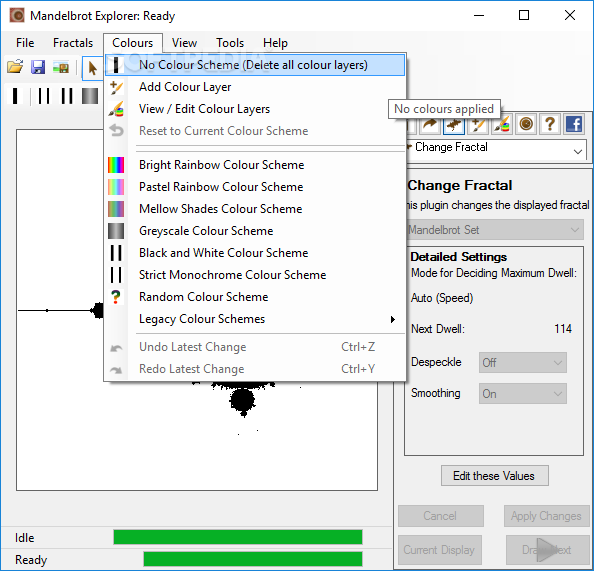Viewport: 594px width, 571px height.
Task: Click the Redo Latest Change entry
Action: coord(255,369)
